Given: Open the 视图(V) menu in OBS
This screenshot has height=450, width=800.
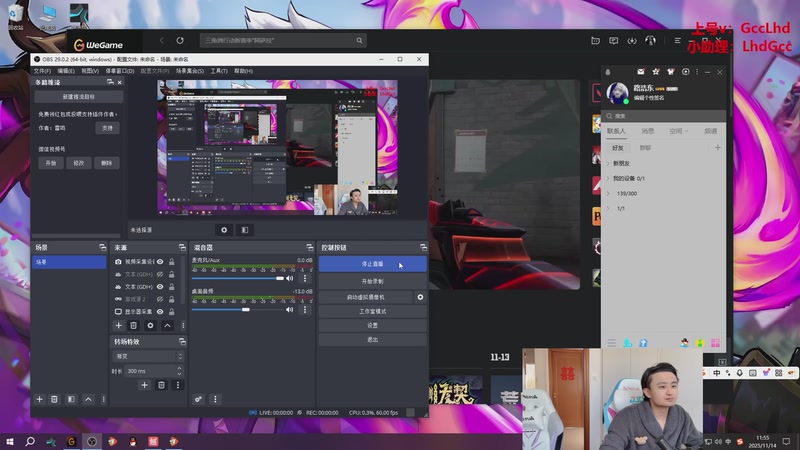Looking at the screenshot, I should (x=90, y=71).
